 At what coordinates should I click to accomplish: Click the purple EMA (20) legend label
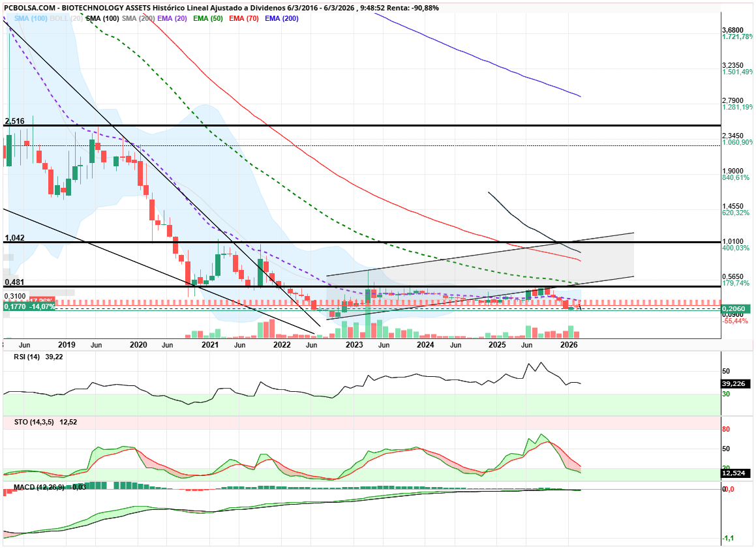click(172, 19)
